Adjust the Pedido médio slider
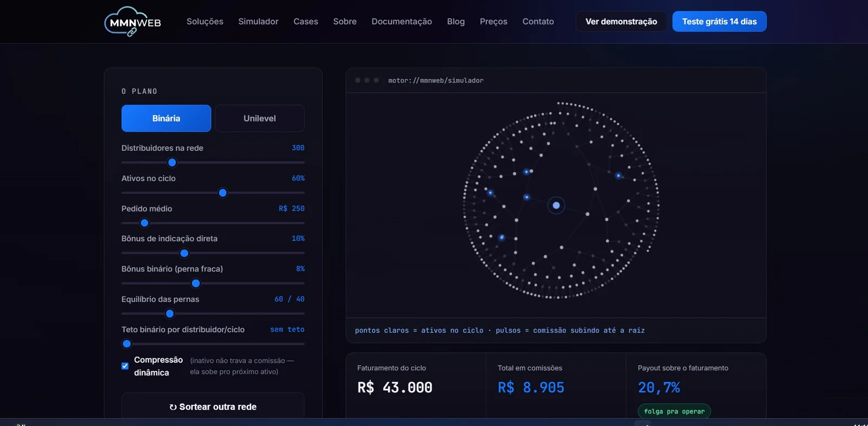The image size is (868, 426). point(213,223)
